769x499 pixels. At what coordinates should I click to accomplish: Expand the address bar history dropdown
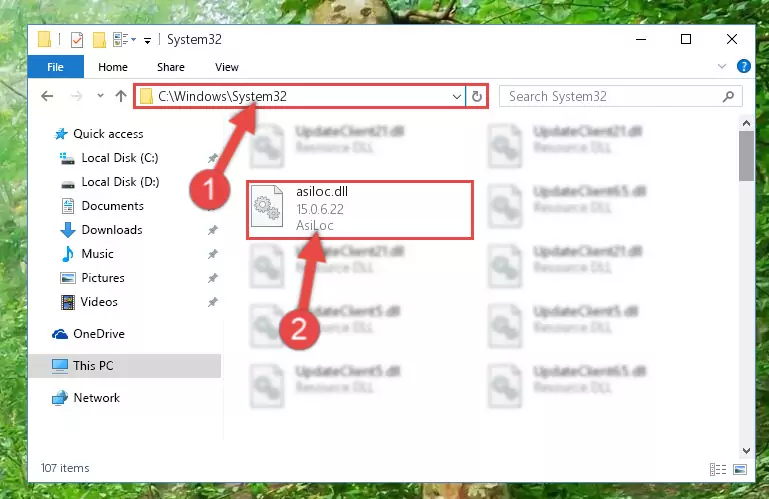tap(457, 96)
